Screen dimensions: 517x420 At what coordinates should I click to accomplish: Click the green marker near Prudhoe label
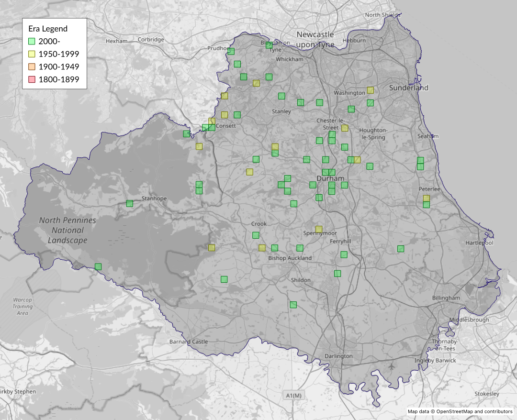[231, 51]
